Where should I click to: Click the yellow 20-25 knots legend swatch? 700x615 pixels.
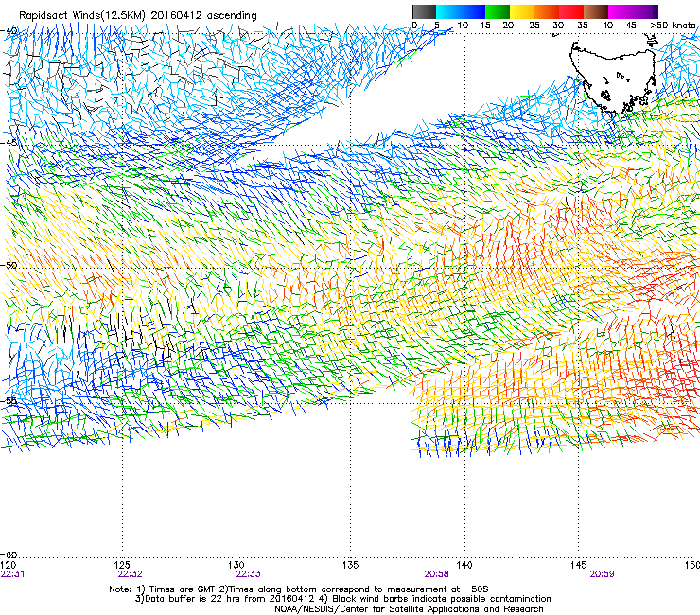[x=522, y=11]
